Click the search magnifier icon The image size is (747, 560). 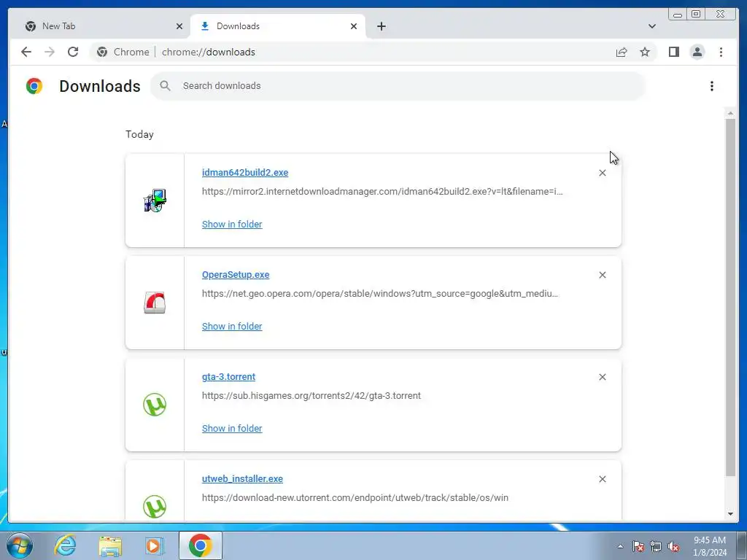point(166,86)
